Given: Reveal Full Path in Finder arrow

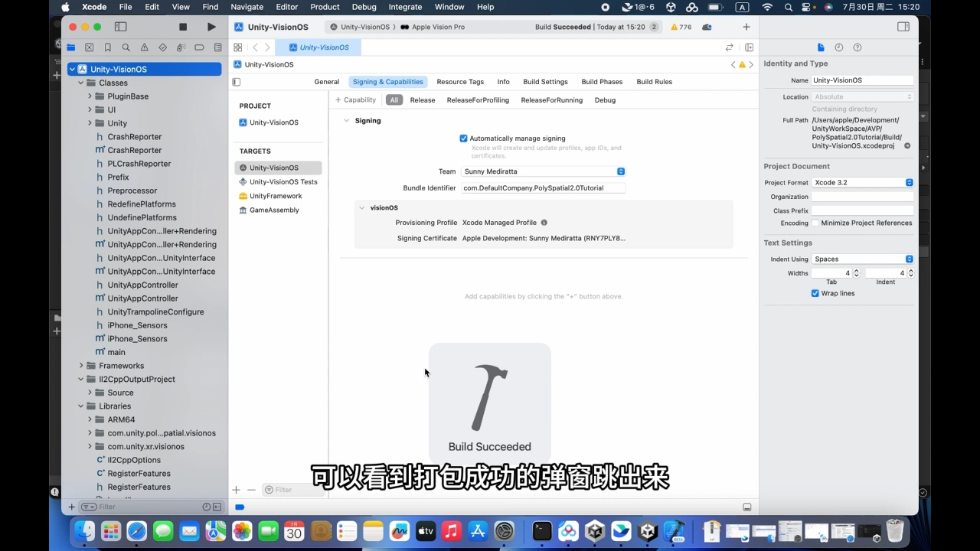Looking at the screenshot, I should 907,145.
